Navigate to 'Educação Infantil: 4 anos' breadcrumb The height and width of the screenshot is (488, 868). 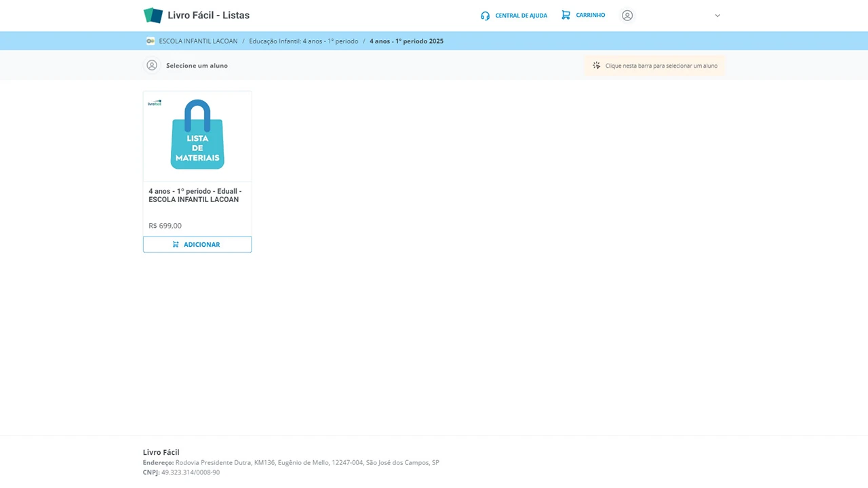pyautogui.click(x=303, y=41)
